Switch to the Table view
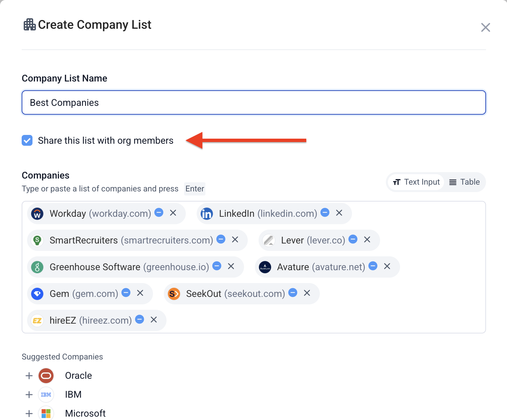 464,182
